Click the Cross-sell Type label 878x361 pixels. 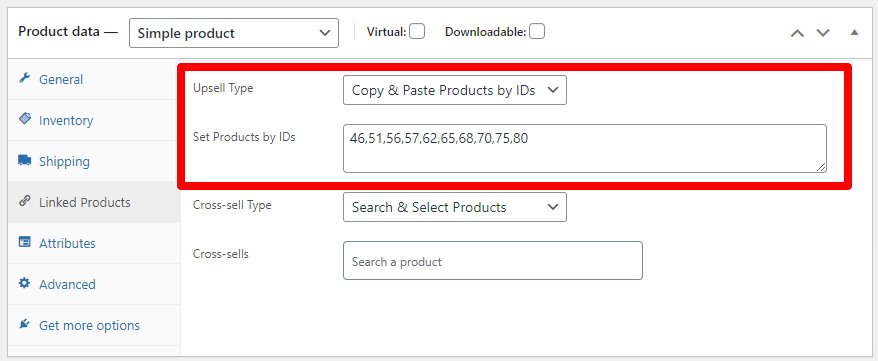point(232,205)
